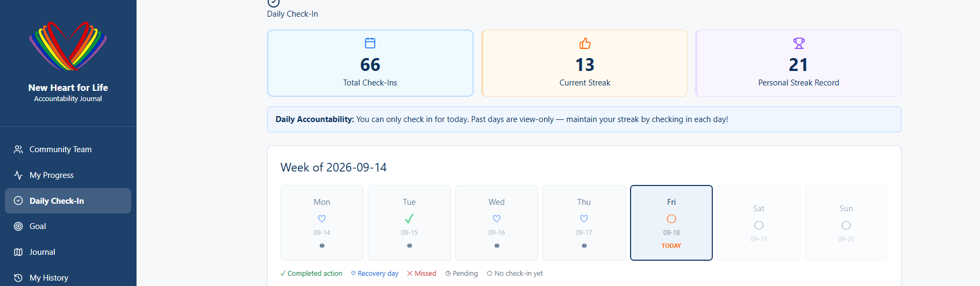Viewport: 980px width, 286px height.
Task: Click the My Progress activity icon
Action: click(x=18, y=175)
